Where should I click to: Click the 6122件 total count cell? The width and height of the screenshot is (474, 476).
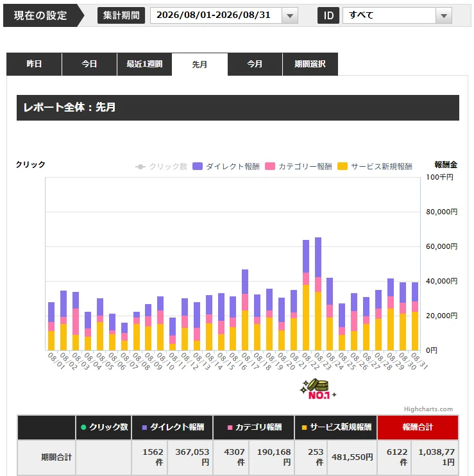pos(394,457)
